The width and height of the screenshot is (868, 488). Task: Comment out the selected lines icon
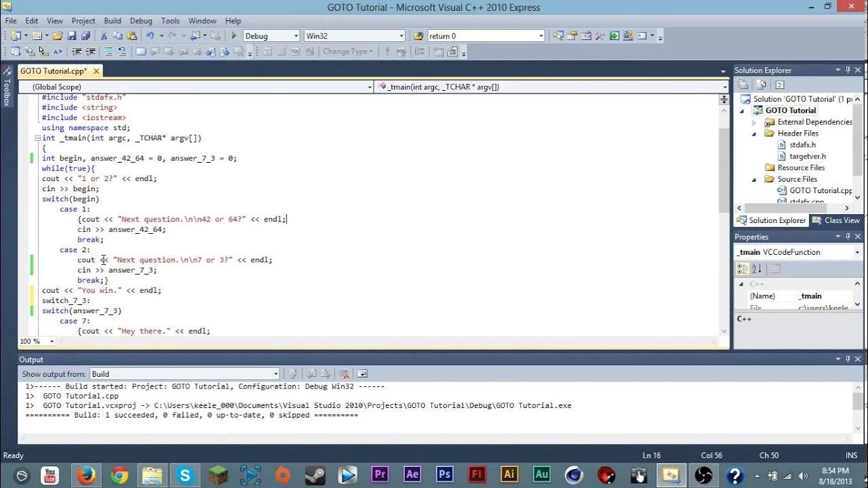pyautogui.click(x=108, y=52)
